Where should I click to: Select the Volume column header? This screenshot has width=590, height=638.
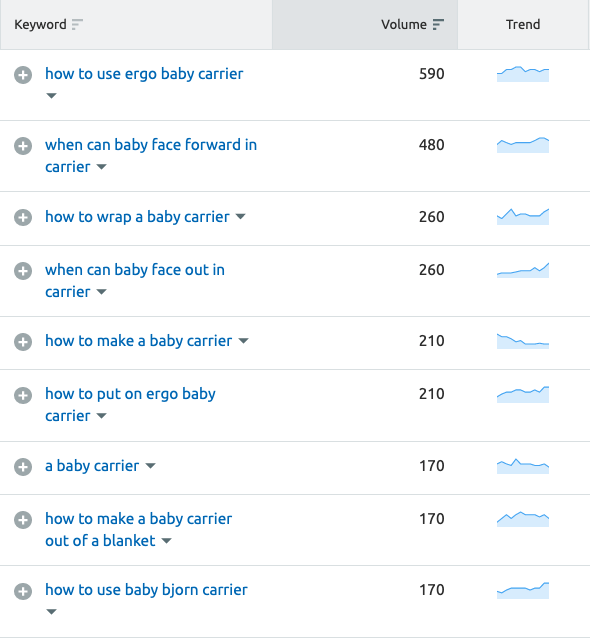tap(365, 24)
